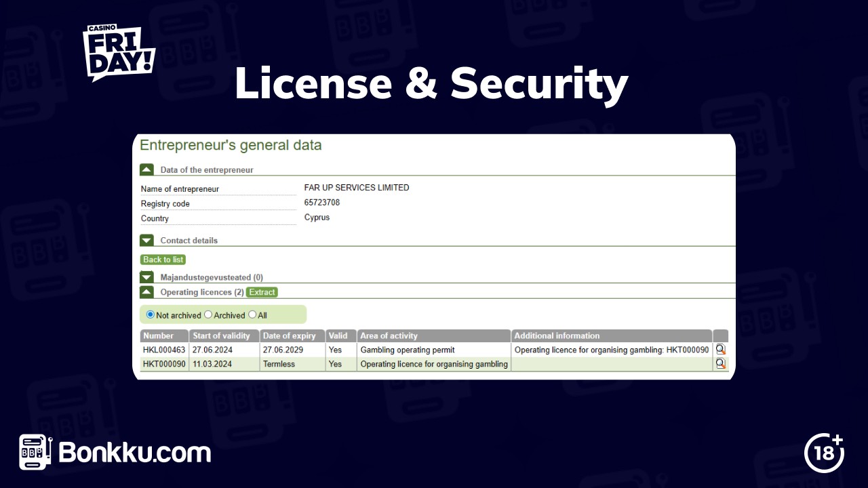Image resolution: width=868 pixels, height=488 pixels.
Task: Click the Country label
Action: pyautogui.click(x=155, y=219)
